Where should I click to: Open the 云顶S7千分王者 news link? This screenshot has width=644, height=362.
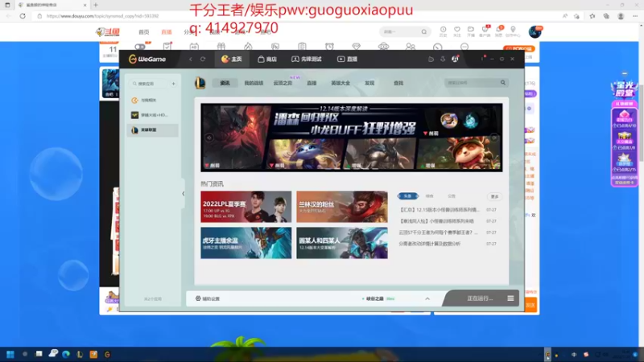click(438, 232)
